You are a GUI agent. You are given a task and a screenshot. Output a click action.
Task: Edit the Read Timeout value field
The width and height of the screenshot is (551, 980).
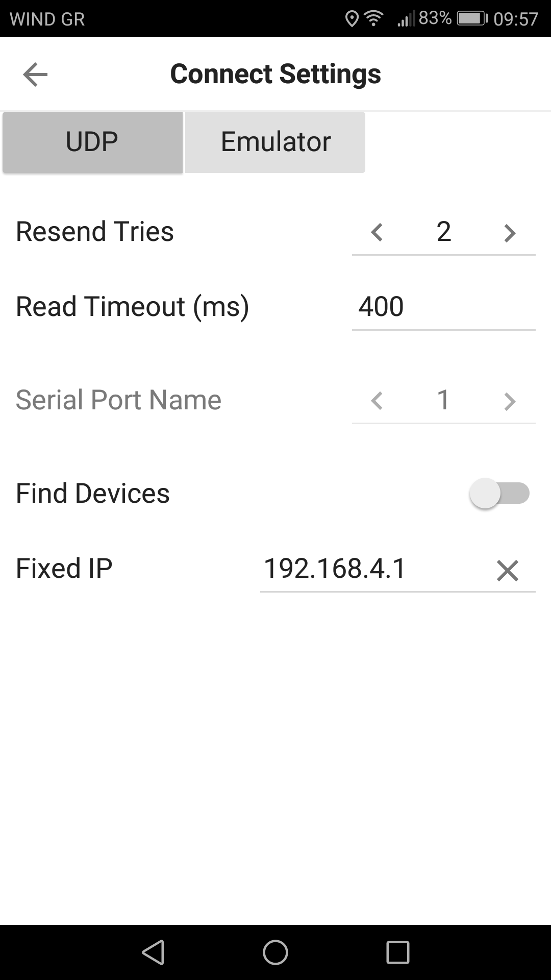click(443, 307)
